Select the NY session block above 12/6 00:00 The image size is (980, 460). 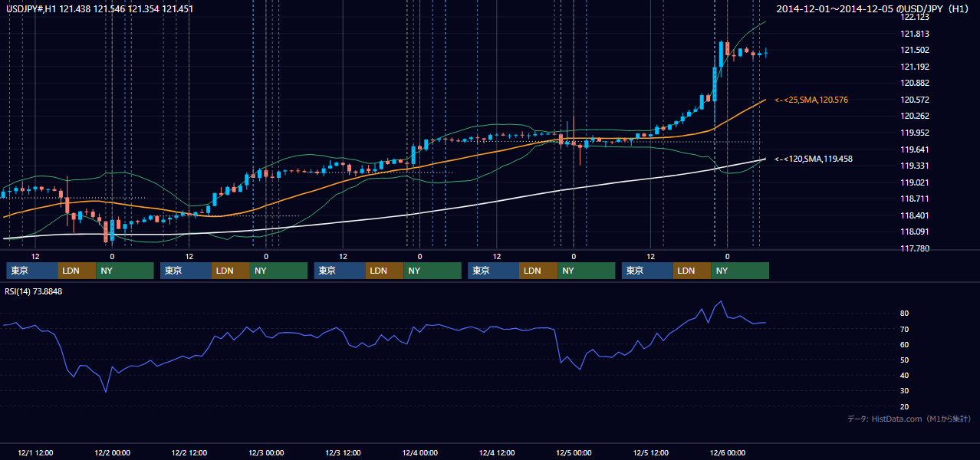pyautogui.click(x=740, y=271)
